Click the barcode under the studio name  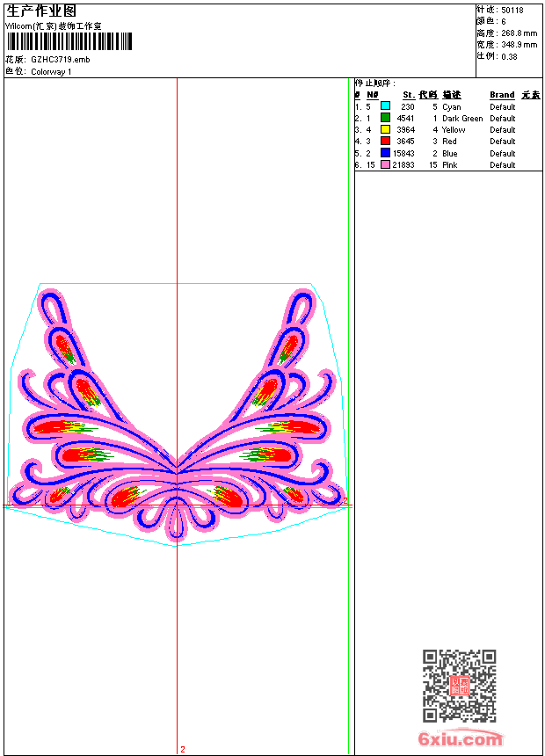coord(69,41)
